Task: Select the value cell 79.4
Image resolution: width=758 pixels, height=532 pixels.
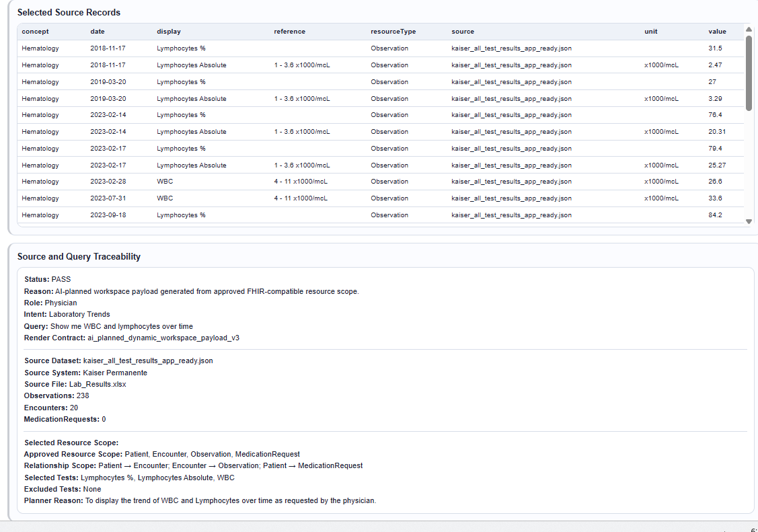Action: tap(716, 149)
